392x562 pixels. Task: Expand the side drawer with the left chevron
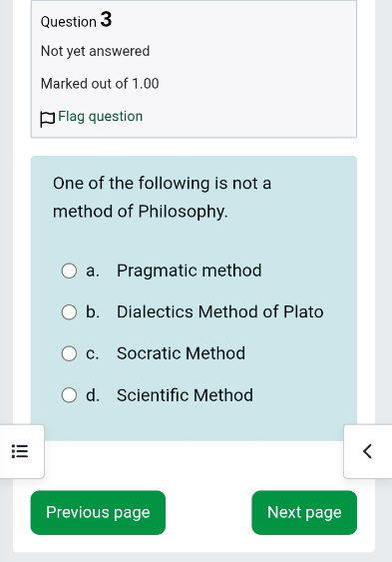[368, 451]
